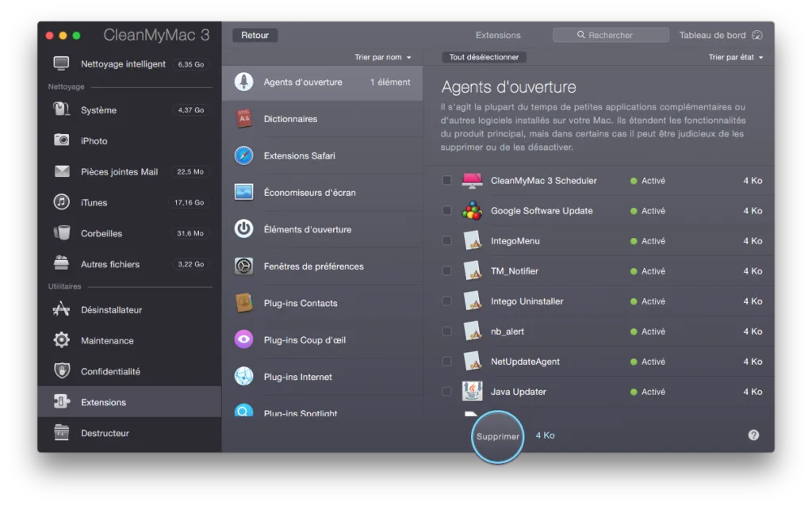Select the Extensions puzzle icon in sidebar
This screenshot has width=812, height=506.
pyautogui.click(x=61, y=401)
